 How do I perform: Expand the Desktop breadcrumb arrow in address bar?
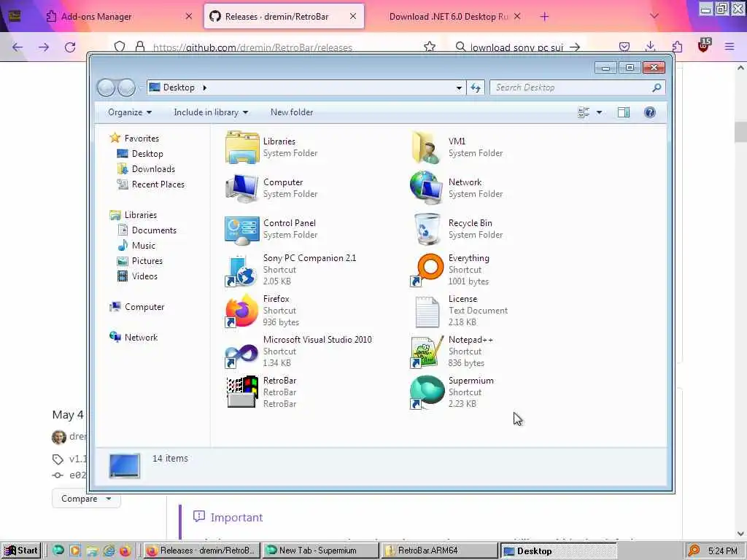pyautogui.click(x=205, y=87)
